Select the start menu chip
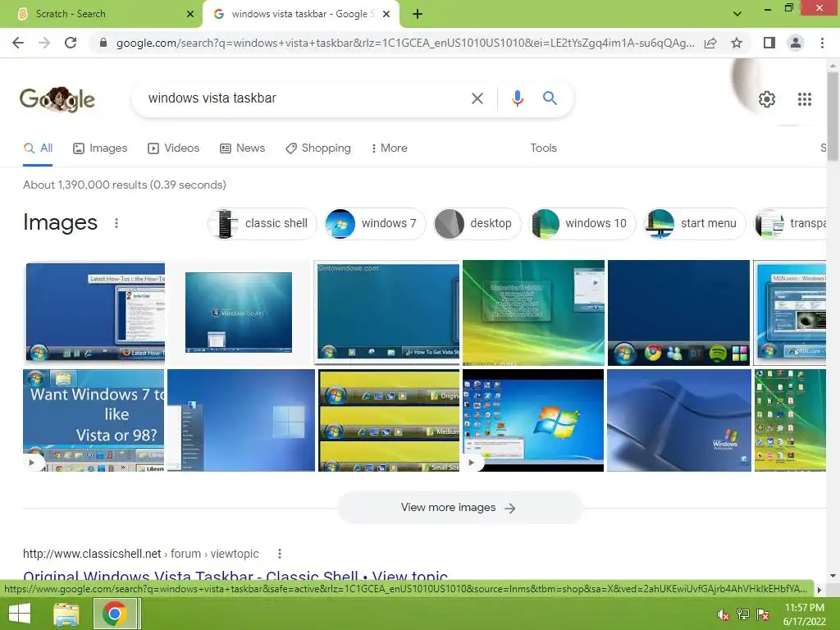This screenshot has height=630, width=840. [694, 223]
